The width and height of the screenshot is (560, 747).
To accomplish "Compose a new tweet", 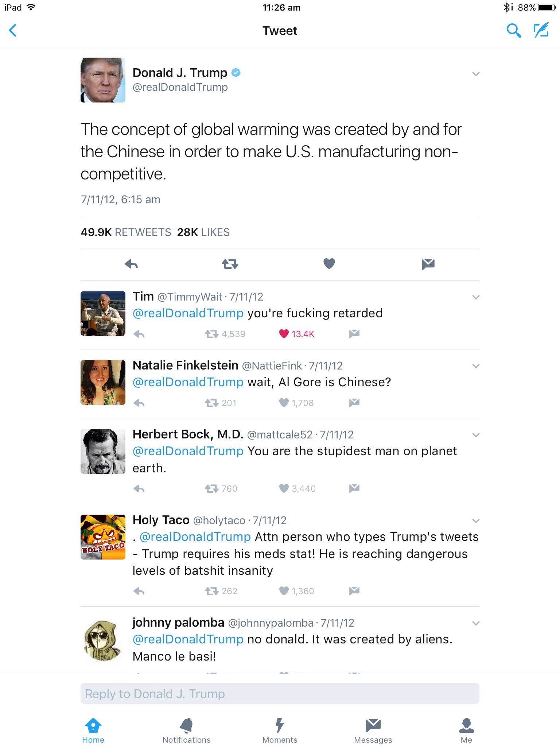I will click(541, 31).
